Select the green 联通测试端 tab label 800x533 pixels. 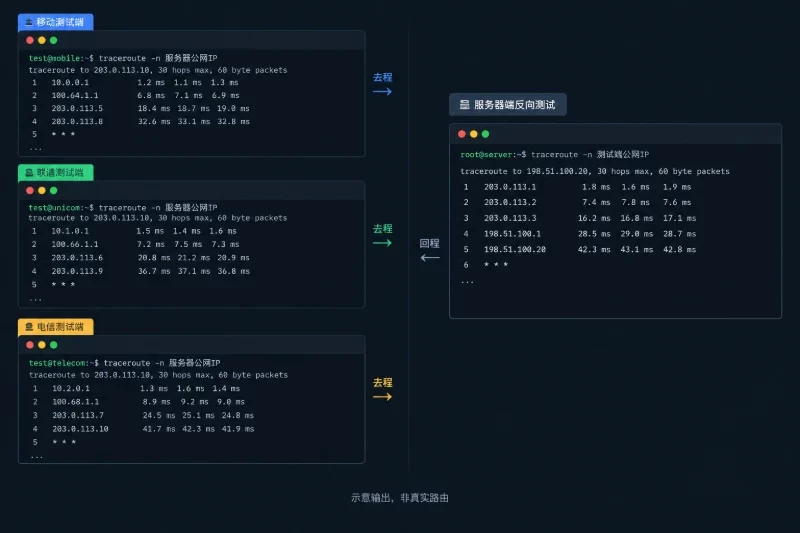(56, 172)
